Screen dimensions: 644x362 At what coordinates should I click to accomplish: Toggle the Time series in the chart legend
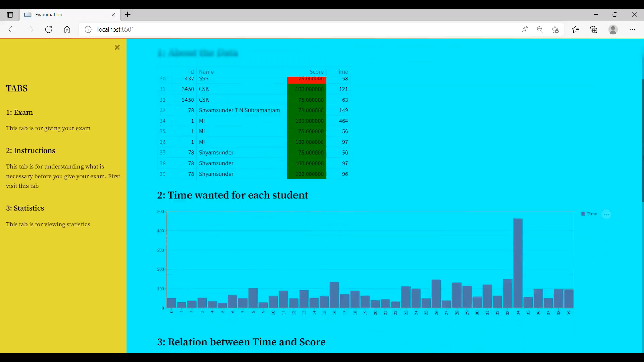[x=592, y=214]
